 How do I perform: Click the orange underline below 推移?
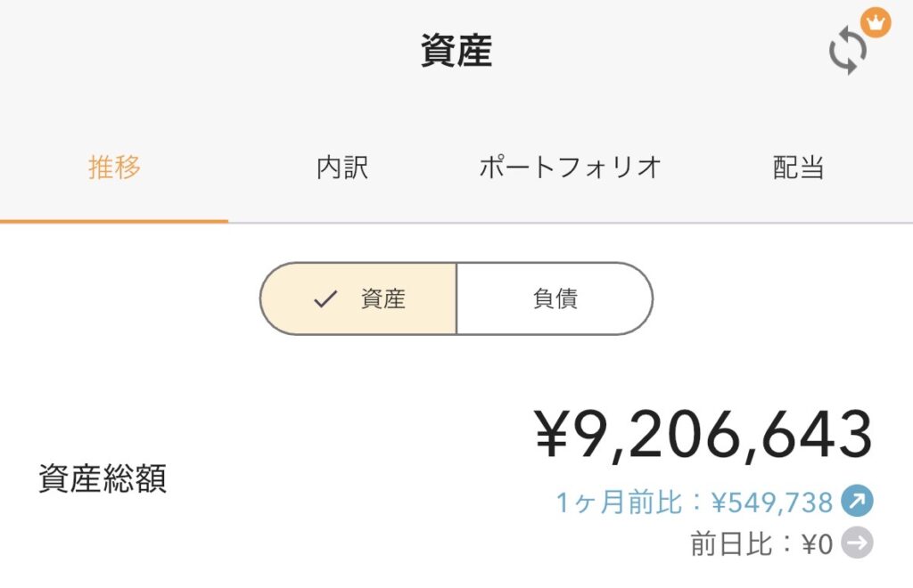[x=114, y=220]
